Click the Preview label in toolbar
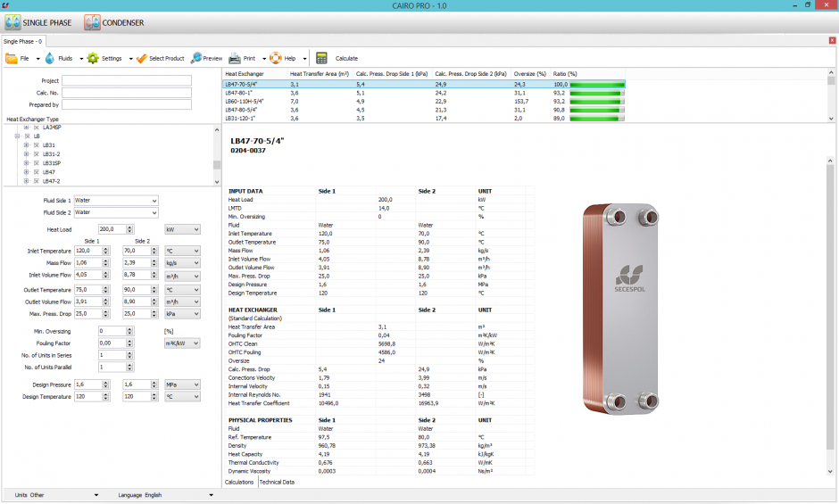Image resolution: width=839 pixels, height=504 pixels. 212,58
